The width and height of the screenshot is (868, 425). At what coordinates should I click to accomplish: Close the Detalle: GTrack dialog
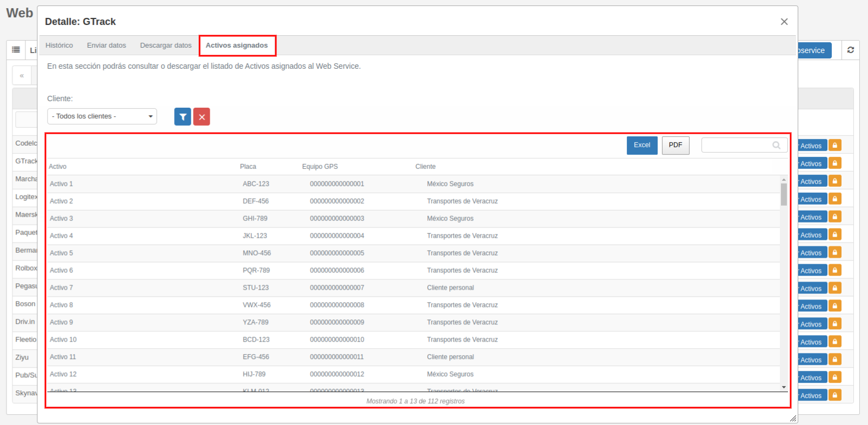tap(784, 22)
